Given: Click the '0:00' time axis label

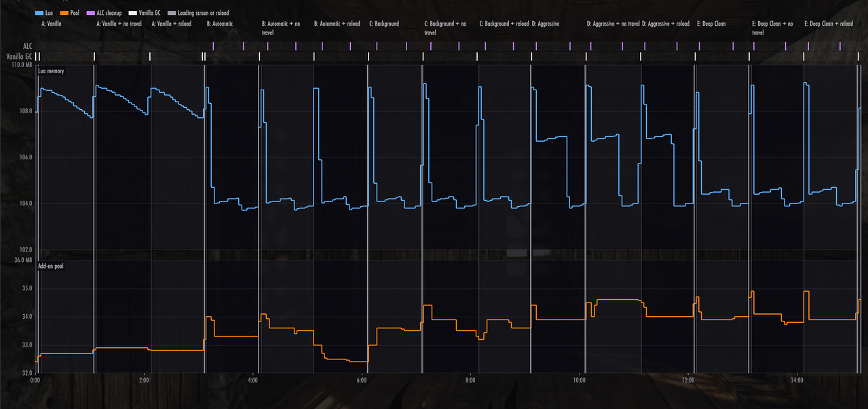Looking at the screenshot, I should [35, 381].
